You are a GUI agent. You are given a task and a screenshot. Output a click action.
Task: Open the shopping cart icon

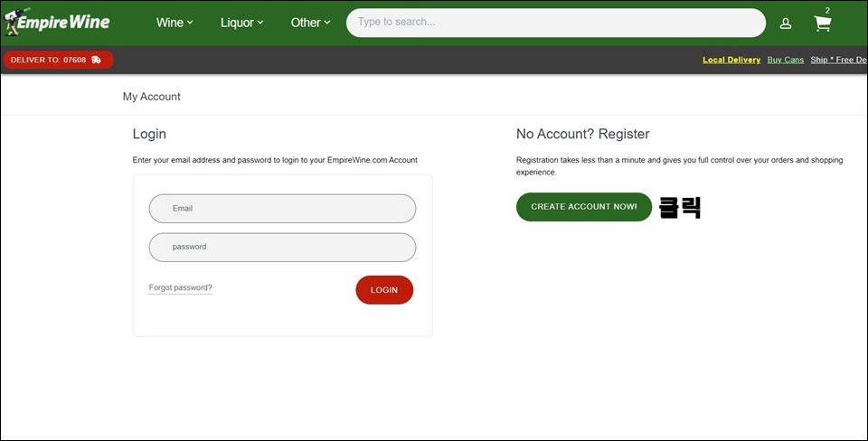(x=823, y=23)
